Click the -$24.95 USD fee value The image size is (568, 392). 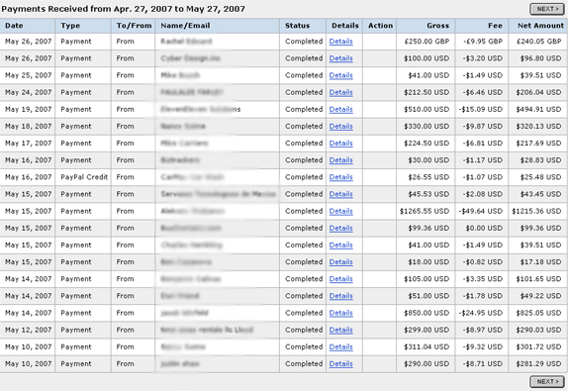click(480, 313)
